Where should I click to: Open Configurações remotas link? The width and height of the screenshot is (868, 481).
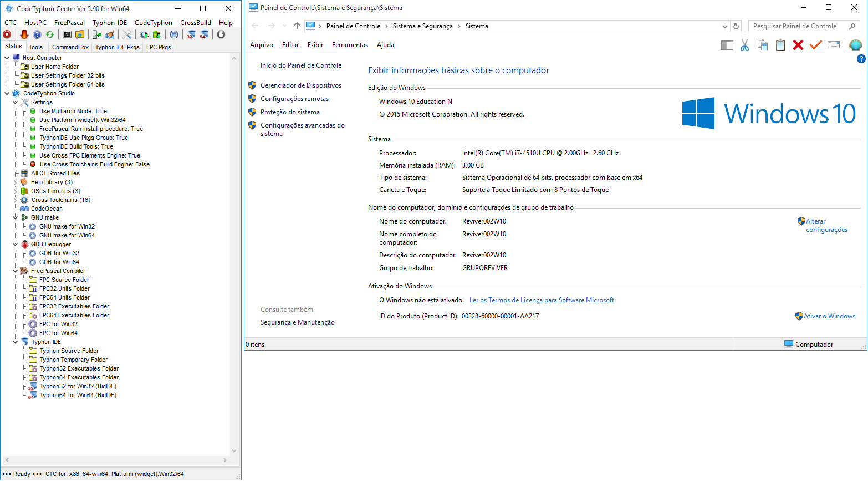pos(294,99)
